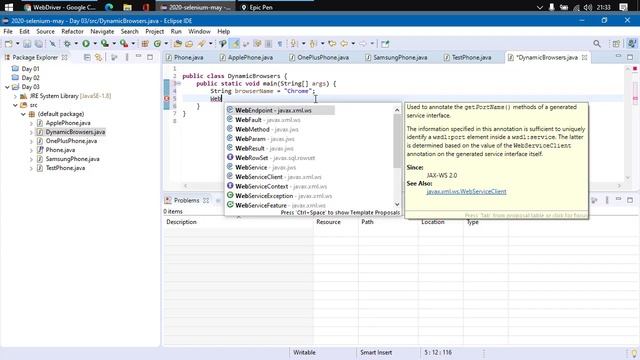Click the Save toolbar icon

(x=27, y=44)
